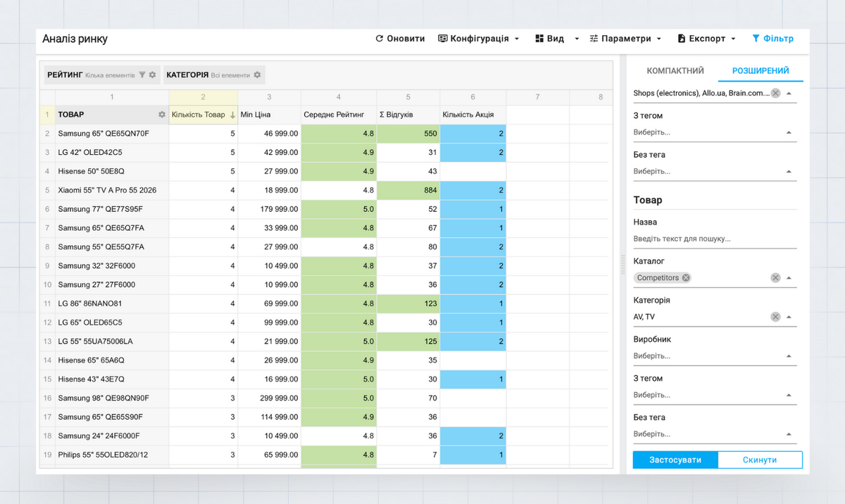Click the Назва search text field
The width and height of the screenshot is (845, 504).
[714, 239]
